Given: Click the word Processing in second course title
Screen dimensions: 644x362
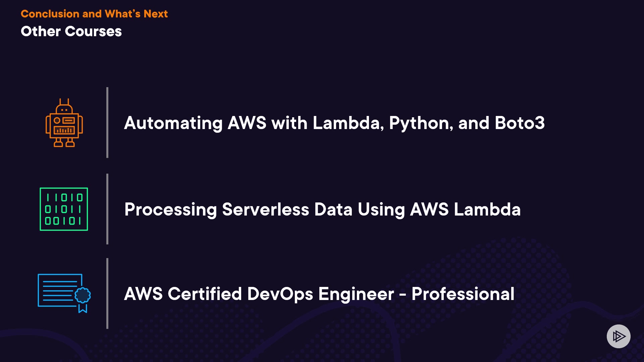Looking at the screenshot, I should click(170, 210).
